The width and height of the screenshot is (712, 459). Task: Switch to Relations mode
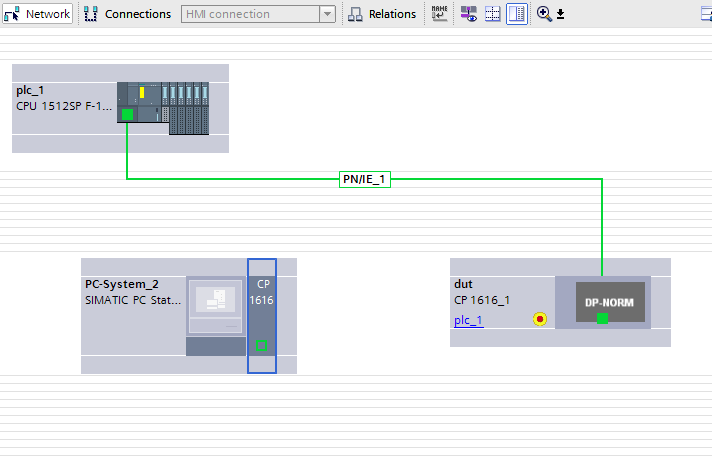(x=381, y=14)
